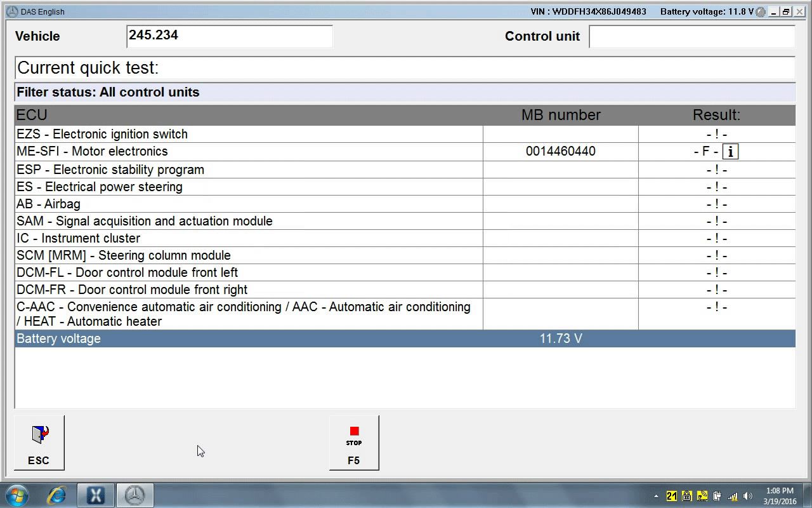The image size is (812, 508).
Task: Stop the quick test with F5
Action: (x=354, y=443)
